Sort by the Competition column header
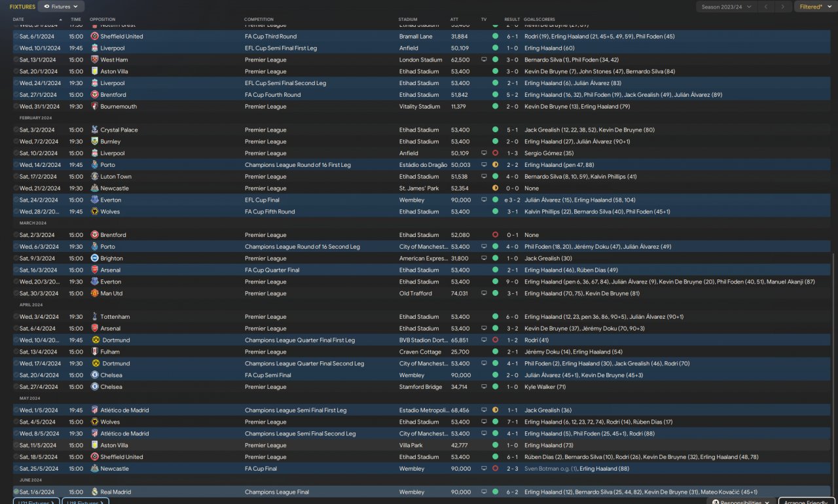The width and height of the screenshot is (838, 504). coord(259,20)
